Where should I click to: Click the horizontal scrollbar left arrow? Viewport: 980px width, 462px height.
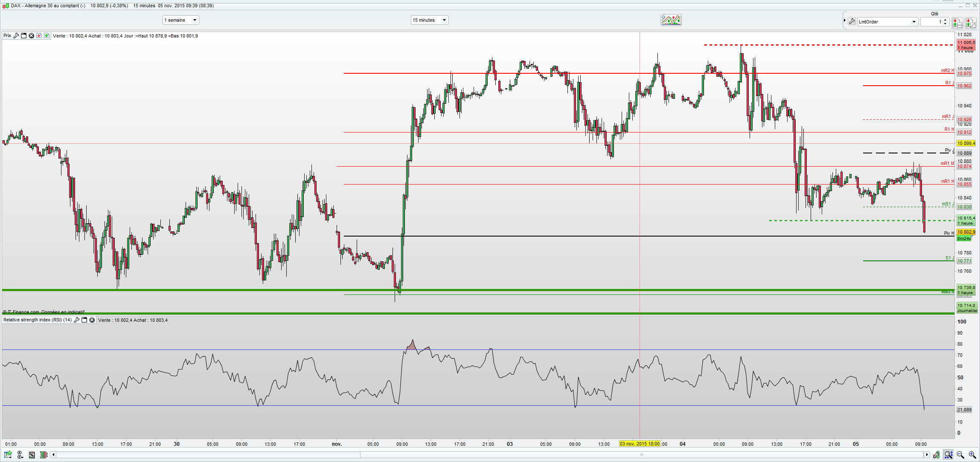tap(53, 455)
